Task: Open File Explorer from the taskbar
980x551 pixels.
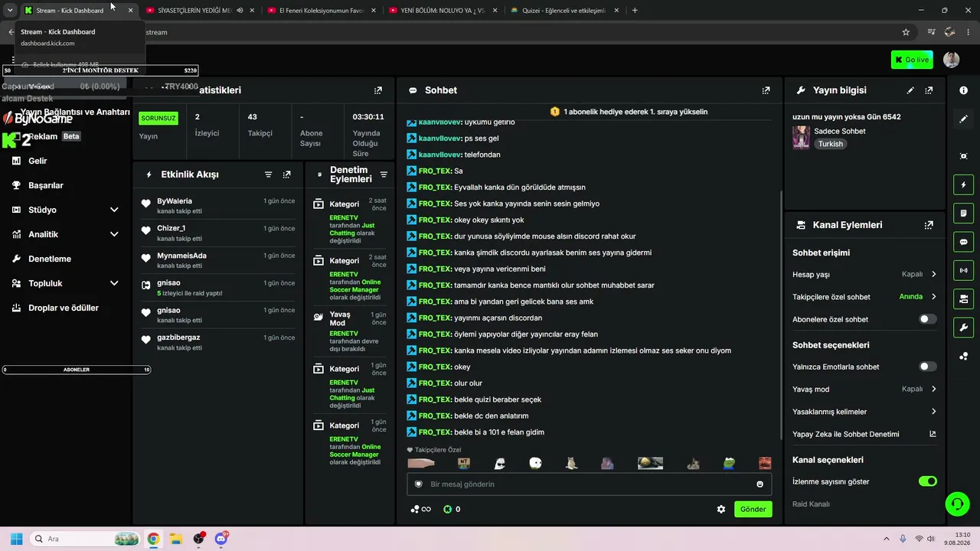Action: [175, 539]
